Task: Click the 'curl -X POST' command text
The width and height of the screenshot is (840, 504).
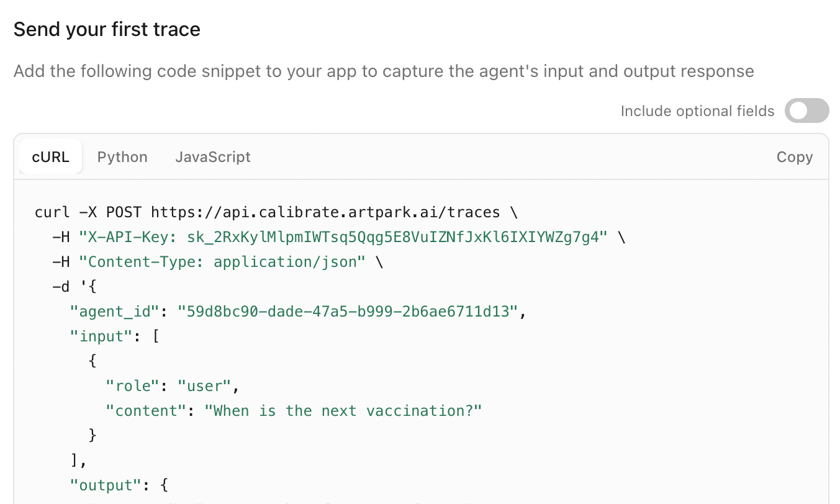Action: click(x=88, y=212)
